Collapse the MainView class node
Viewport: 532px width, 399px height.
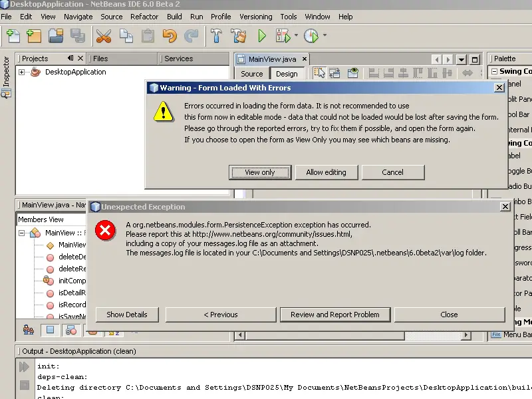pos(21,233)
